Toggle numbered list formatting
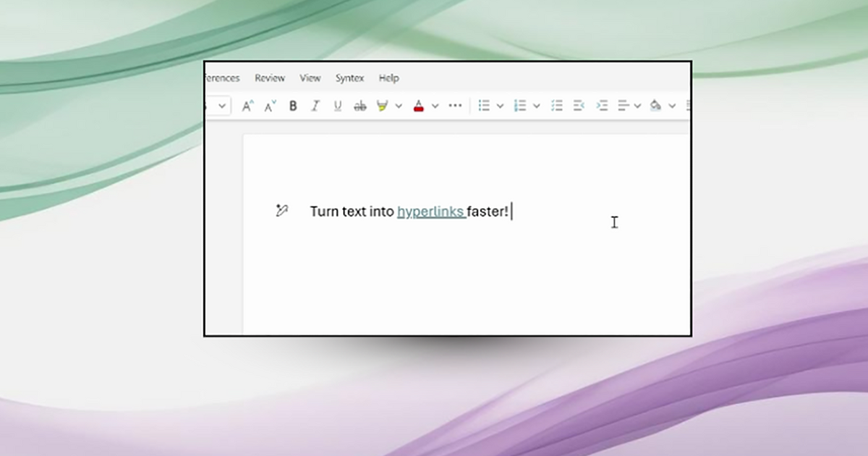Viewport: 868px width, 456px height. pos(521,106)
